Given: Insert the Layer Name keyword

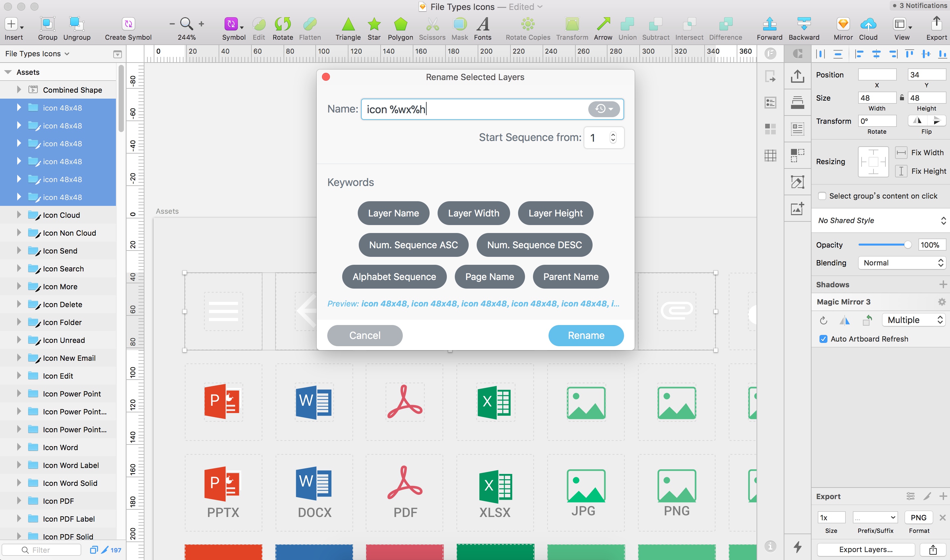Looking at the screenshot, I should 394,213.
